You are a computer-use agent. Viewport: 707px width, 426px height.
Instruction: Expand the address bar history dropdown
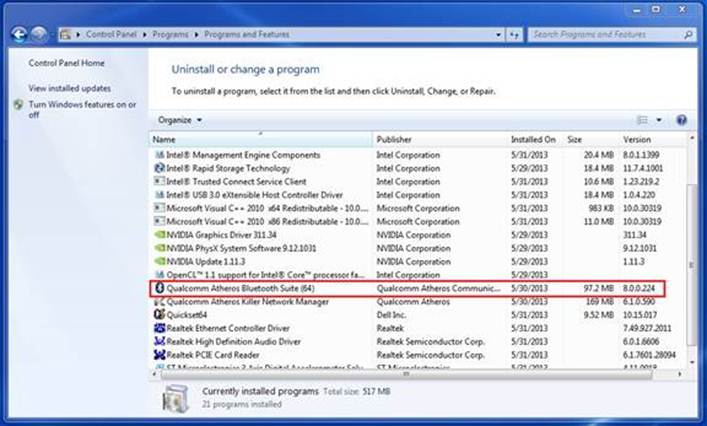(x=498, y=35)
